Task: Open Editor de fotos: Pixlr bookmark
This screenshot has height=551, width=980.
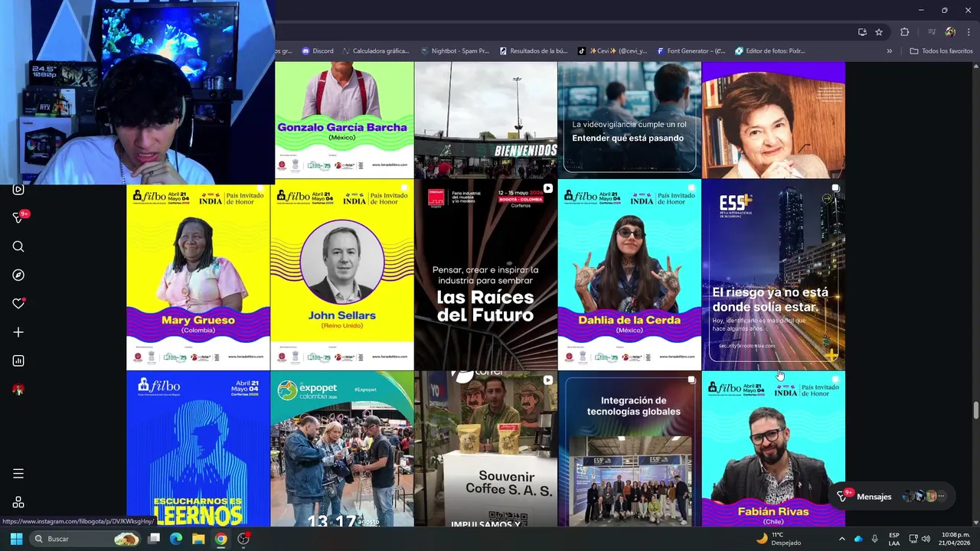Action: tap(769, 51)
